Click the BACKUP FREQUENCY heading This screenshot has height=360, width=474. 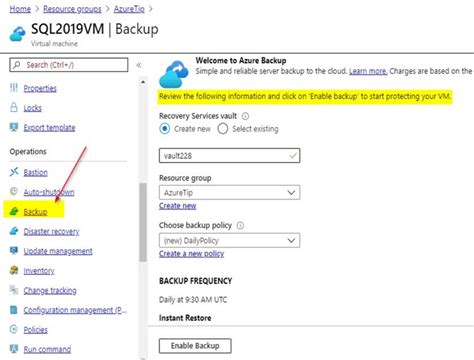click(196, 281)
